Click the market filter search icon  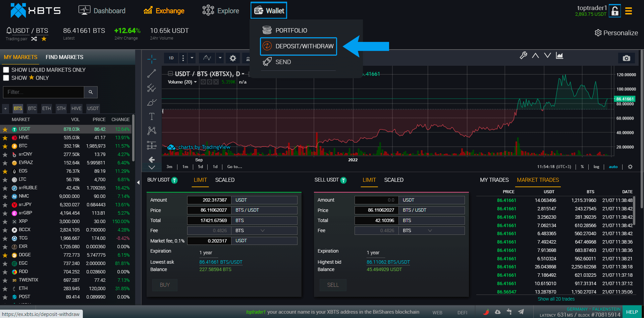pyautogui.click(x=91, y=92)
